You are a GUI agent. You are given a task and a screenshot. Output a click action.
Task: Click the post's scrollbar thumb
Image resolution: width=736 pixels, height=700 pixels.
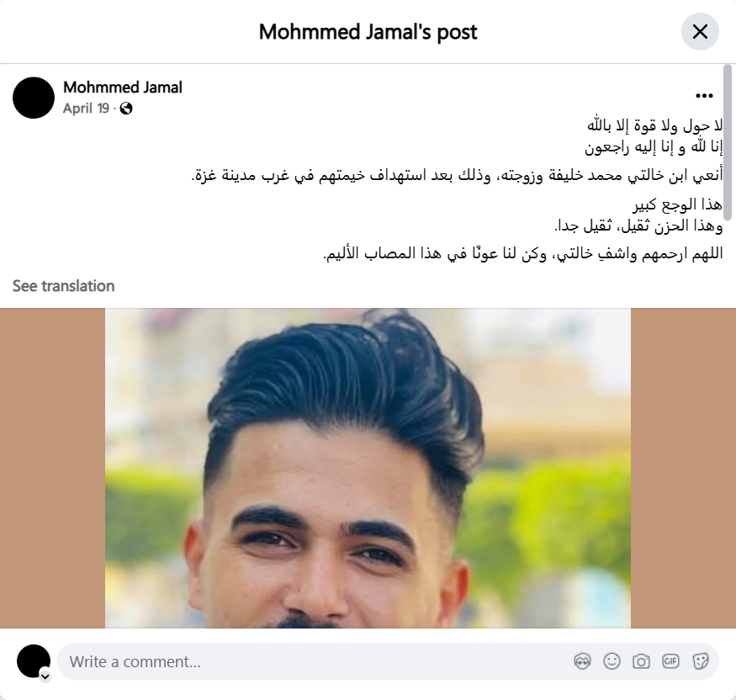coord(728,142)
